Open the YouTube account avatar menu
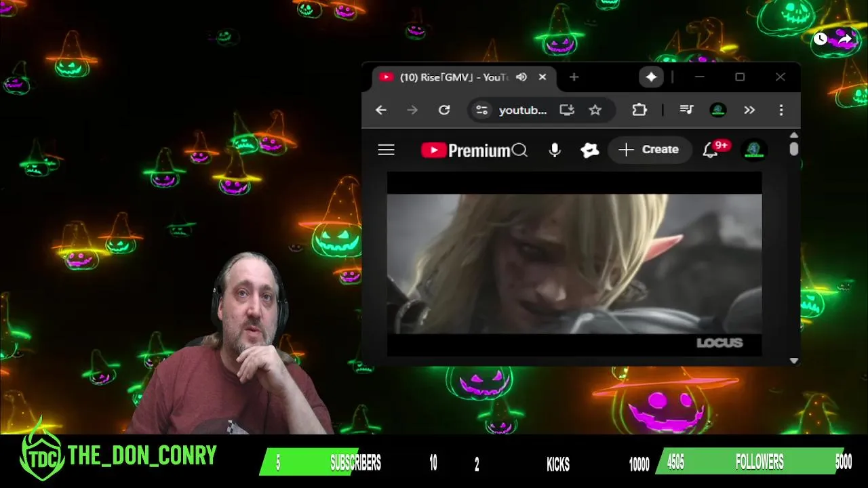 pyautogui.click(x=754, y=150)
